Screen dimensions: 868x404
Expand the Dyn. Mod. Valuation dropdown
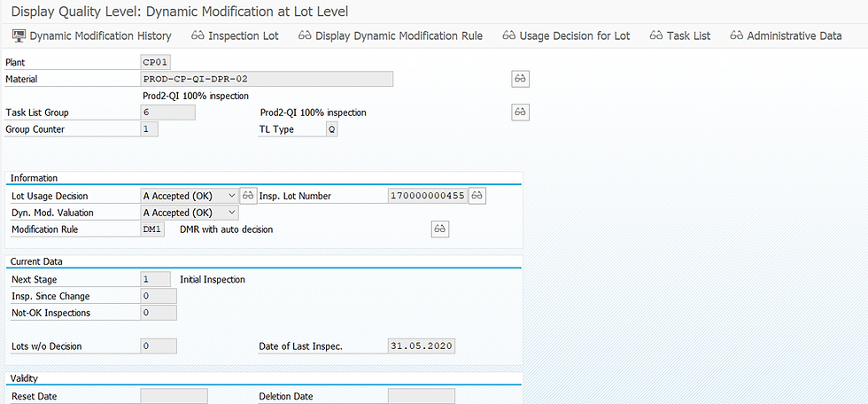231,213
